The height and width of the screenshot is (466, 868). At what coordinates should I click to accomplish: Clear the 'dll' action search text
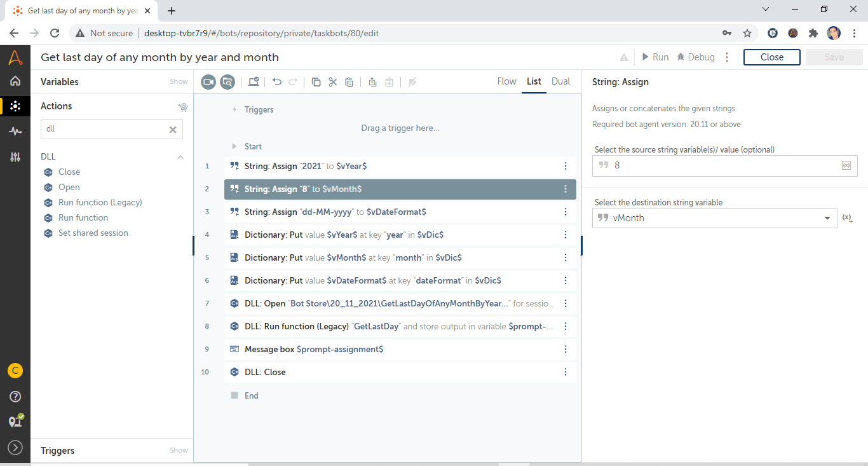tap(172, 129)
